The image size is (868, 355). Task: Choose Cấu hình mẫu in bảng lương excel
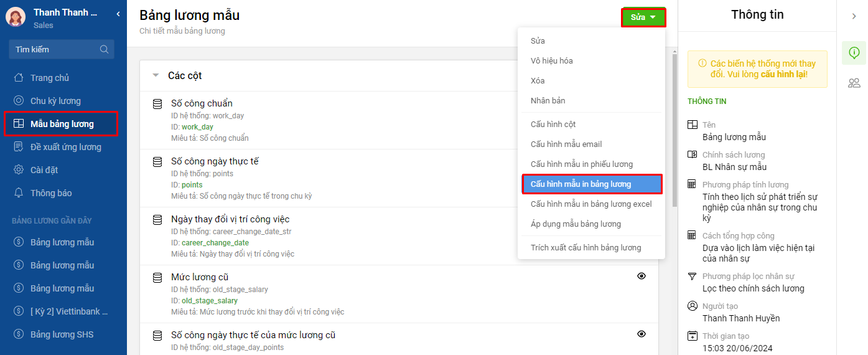[591, 204]
